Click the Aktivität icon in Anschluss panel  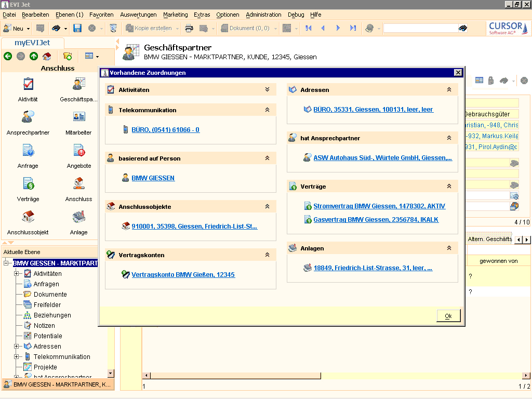(28, 85)
